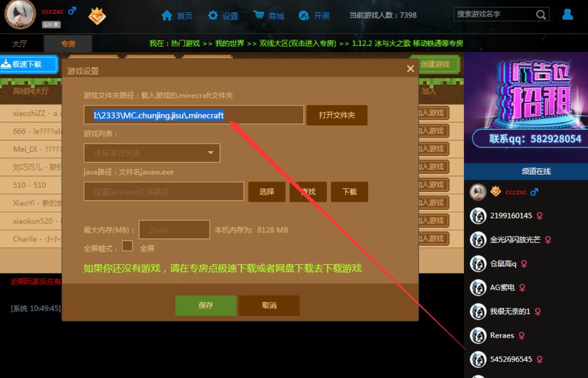This screenshot has width=588, height=378.
Task: Switch to the 专房 tab
Action: 68,44
